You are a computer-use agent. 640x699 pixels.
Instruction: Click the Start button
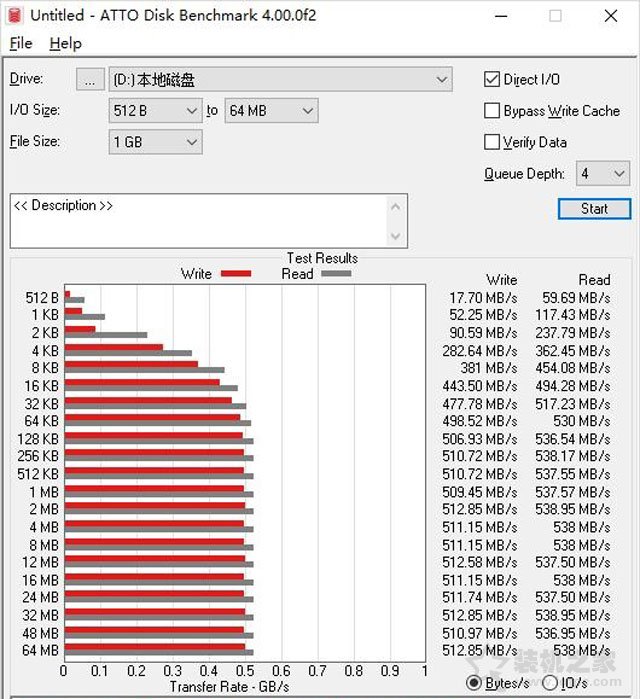pos(594,209)
